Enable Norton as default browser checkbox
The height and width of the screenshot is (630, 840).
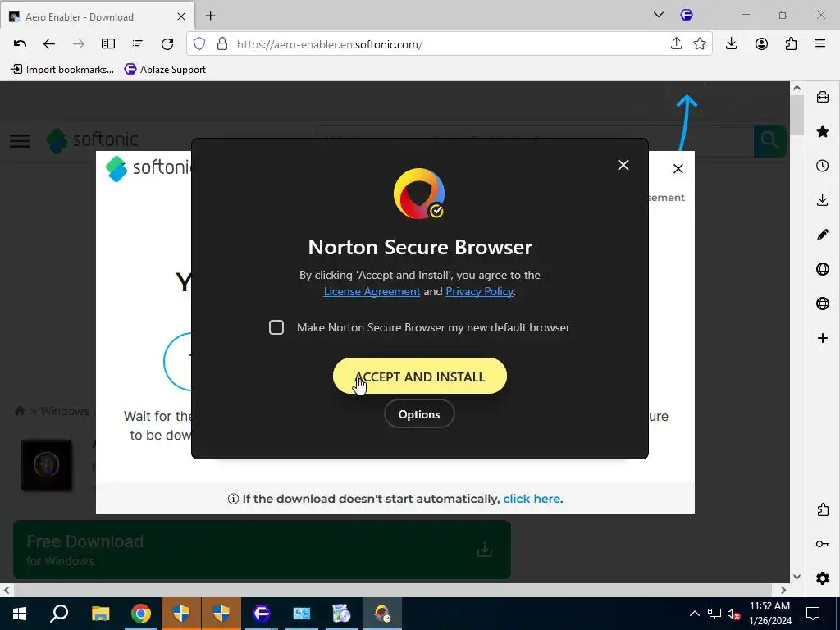tap(276, 327)
